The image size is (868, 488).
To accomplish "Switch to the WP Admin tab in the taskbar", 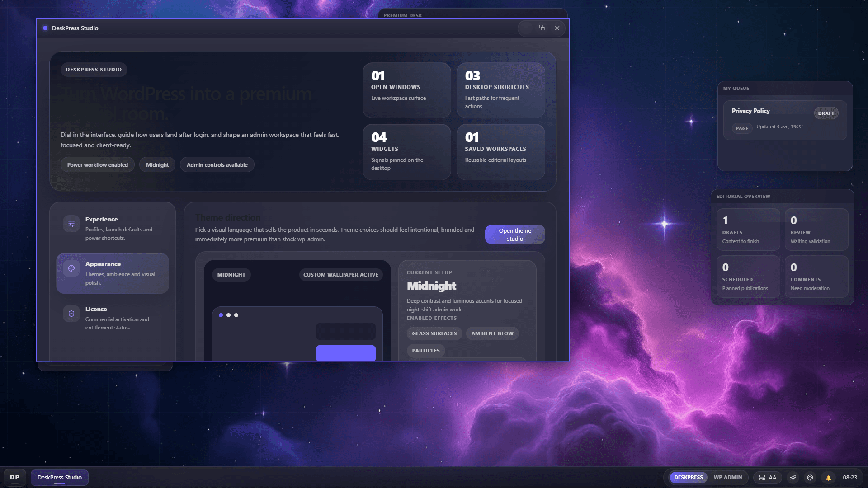I will (x=727, y=477).
